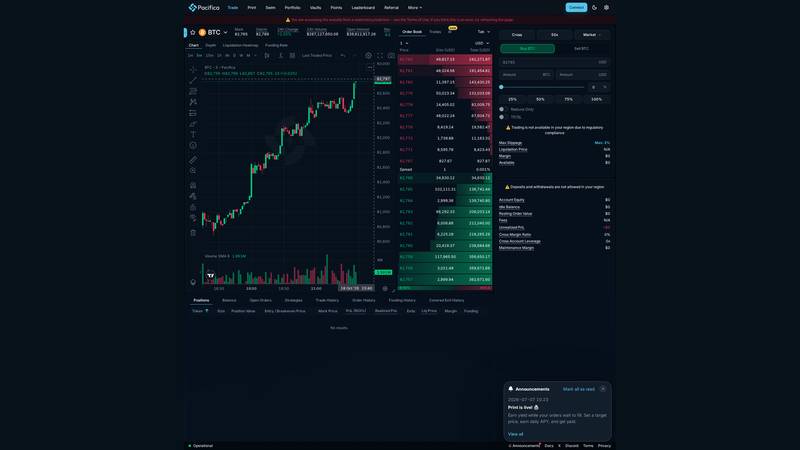Viewport: 800px width, 450px height.
Task: Switch to the Open Orders tab
Action: point(261,300)
